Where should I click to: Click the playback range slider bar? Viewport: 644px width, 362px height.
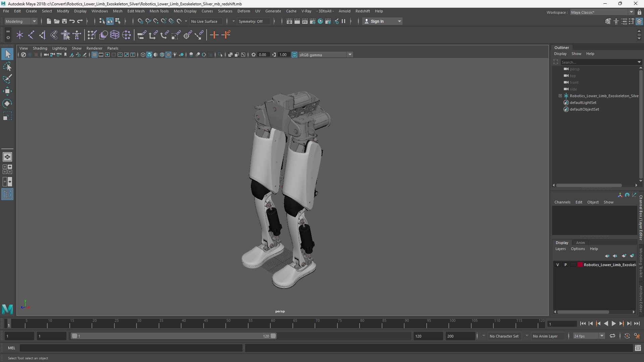click(174, 336)
